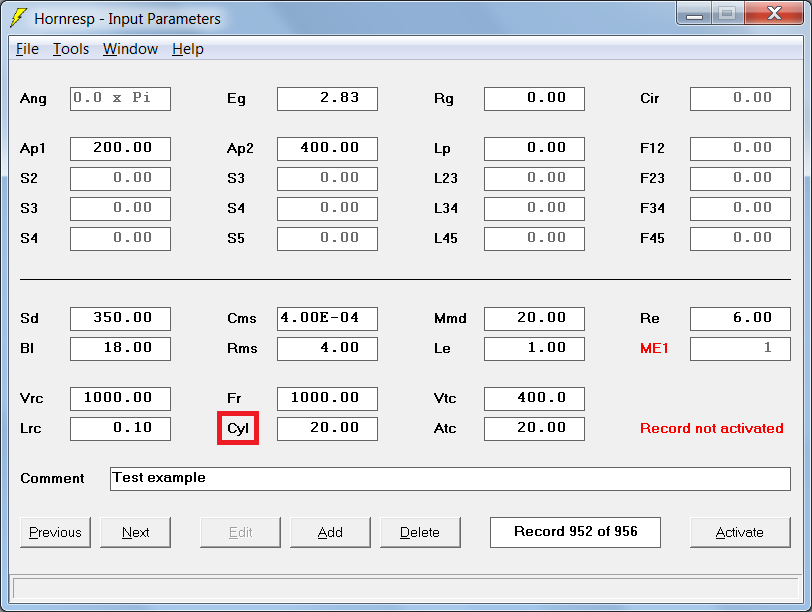Click the Delete button
The height and width of the screenshot is (612, 812).
[420, 532]
